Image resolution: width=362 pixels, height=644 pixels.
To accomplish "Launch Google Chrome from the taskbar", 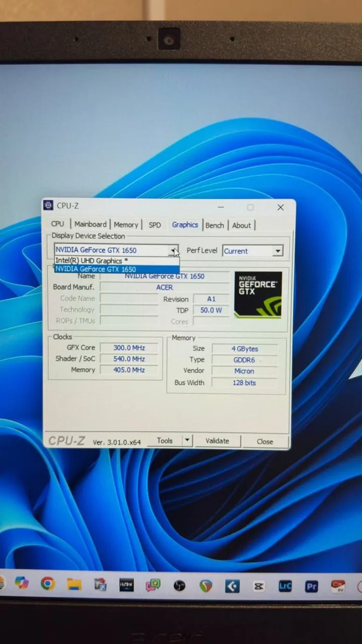I will coord(48,584).
